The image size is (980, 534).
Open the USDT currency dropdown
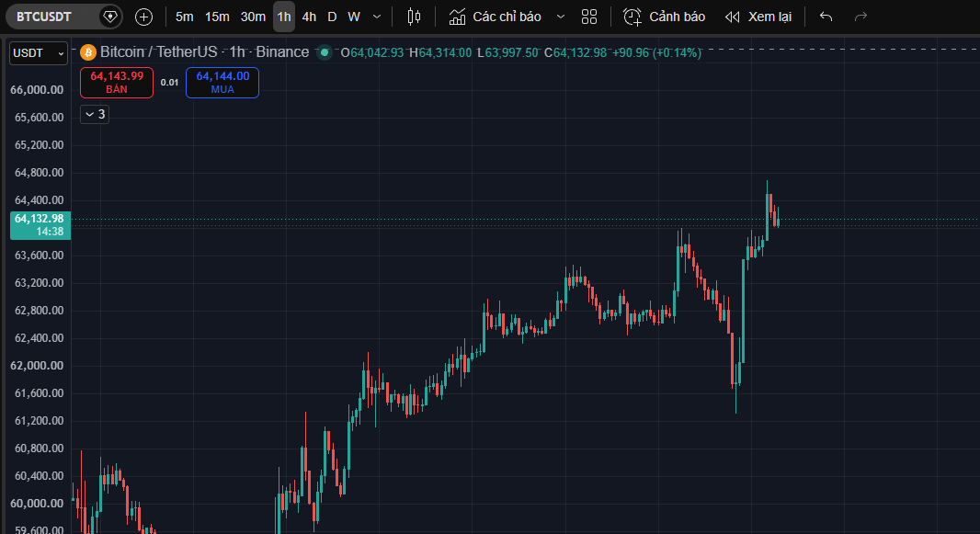coord(38,53)
